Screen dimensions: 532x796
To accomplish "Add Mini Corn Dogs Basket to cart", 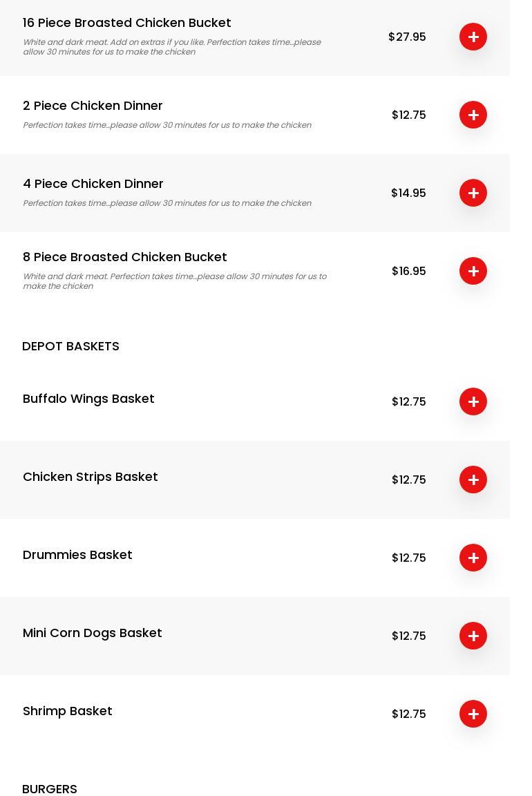I will [473, 636].
